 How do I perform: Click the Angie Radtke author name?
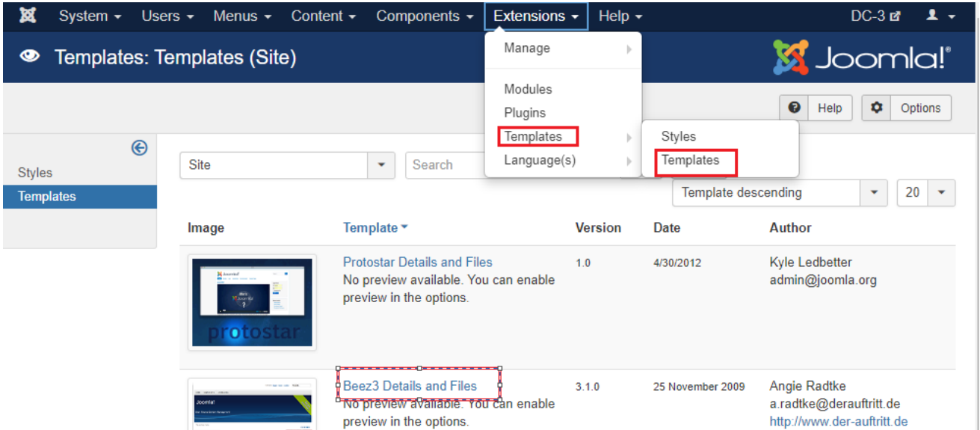tap(807, 386)
